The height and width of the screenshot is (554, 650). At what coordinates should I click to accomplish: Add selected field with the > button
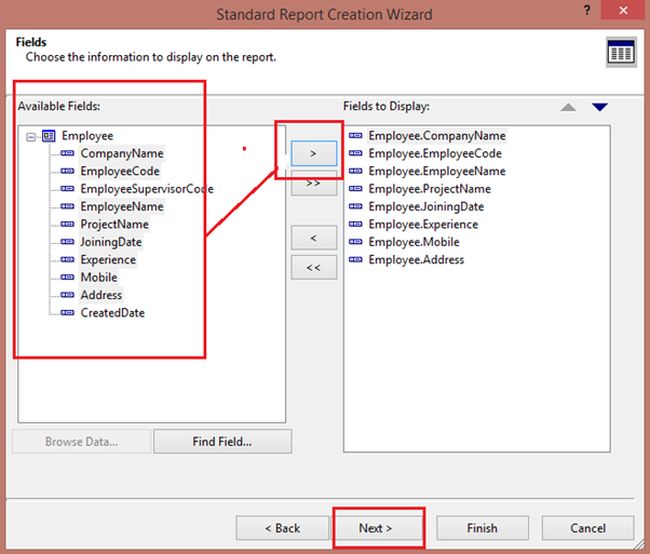coord(313,153)
